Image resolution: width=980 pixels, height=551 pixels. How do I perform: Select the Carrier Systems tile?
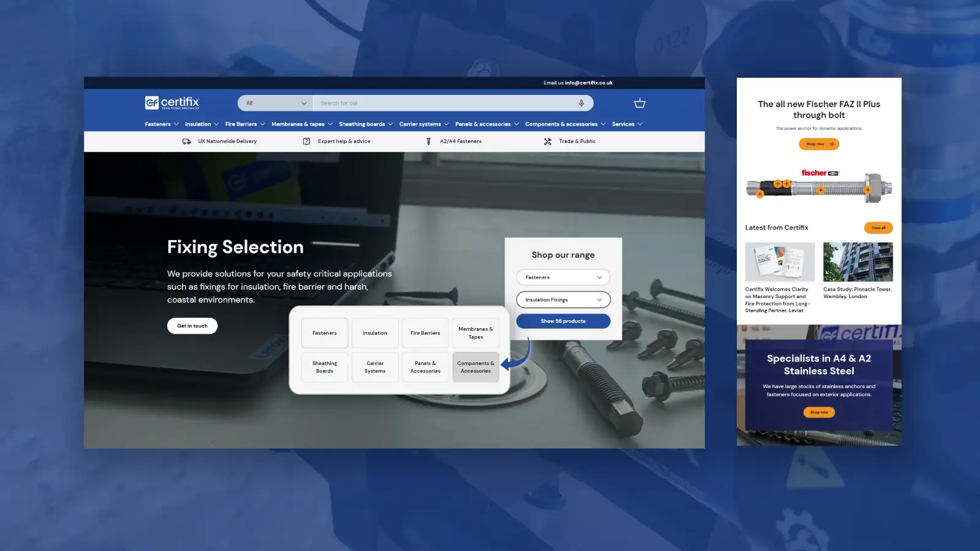[375, 367]
